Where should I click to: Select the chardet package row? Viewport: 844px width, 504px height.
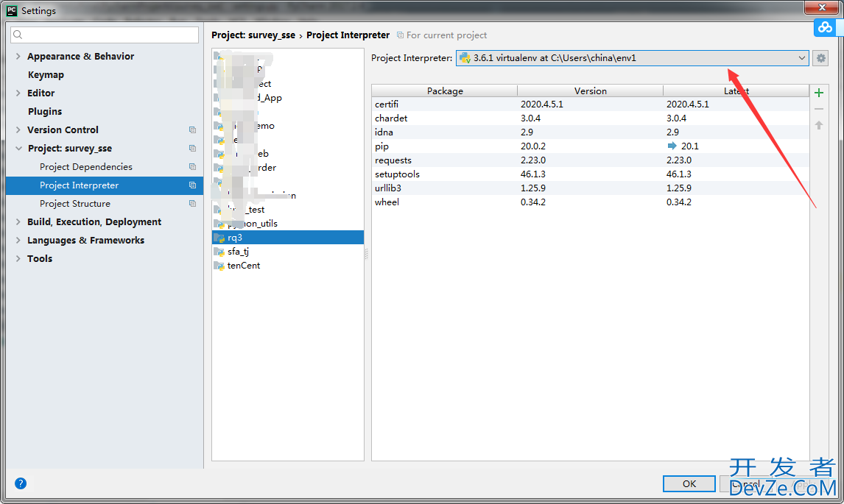coord(590,118)
